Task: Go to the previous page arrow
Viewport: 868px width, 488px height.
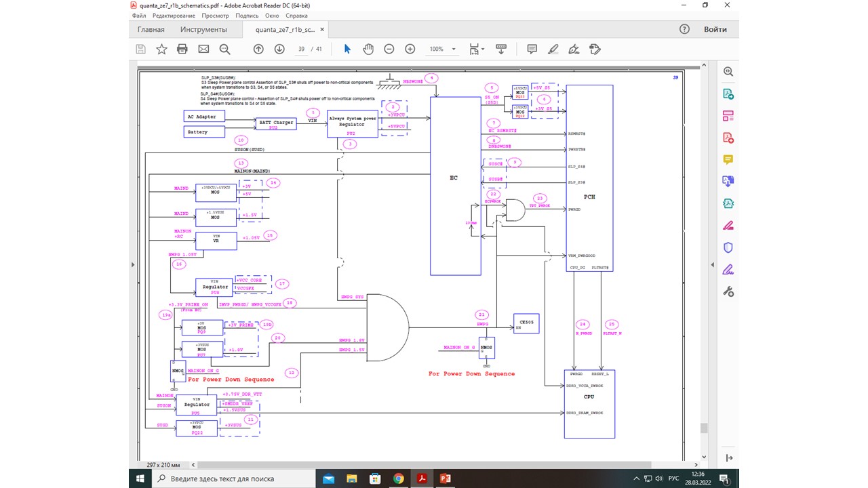Action: 258,49
